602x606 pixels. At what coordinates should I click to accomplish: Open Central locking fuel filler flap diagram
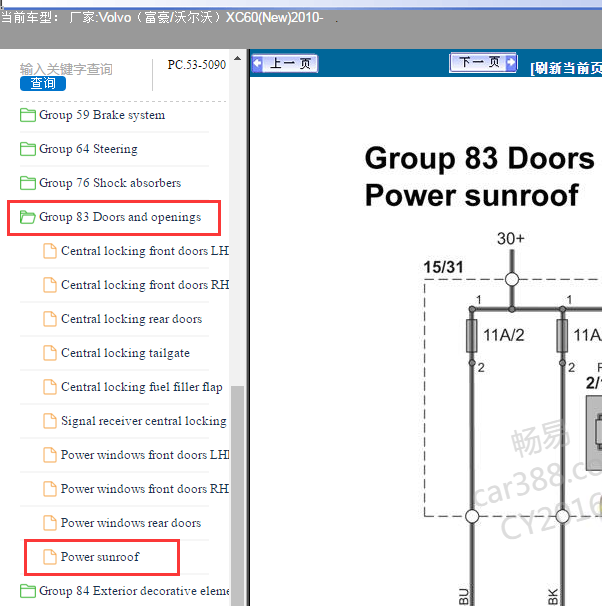click(142, 387)
